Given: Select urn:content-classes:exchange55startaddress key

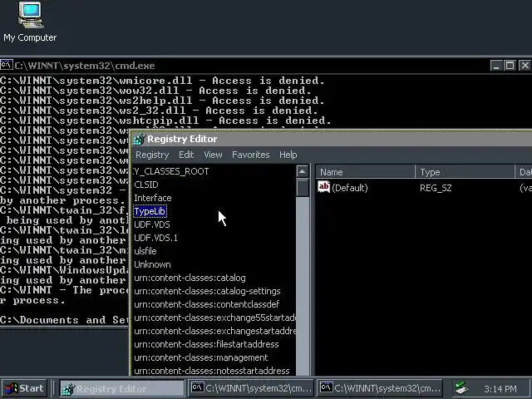Looking at the screenshot, I should (214, 318).
